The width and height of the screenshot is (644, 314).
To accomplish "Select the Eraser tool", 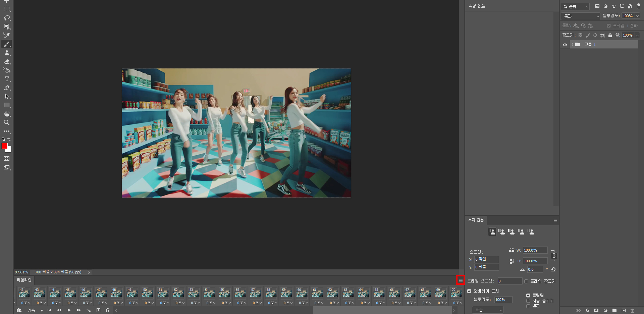I will (x=7, y=61).
